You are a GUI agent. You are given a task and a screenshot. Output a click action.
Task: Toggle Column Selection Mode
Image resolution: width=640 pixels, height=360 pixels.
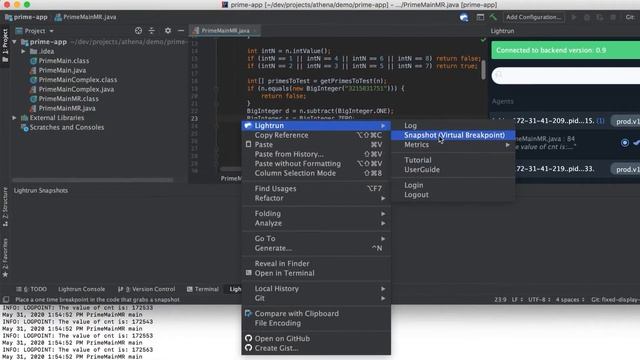(316, 173)
